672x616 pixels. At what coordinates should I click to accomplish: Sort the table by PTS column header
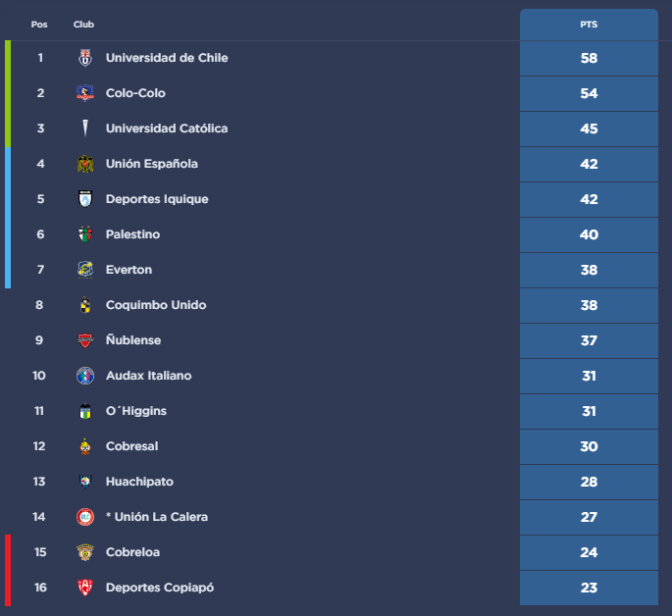pyautogui.click(x=589, y=25)
